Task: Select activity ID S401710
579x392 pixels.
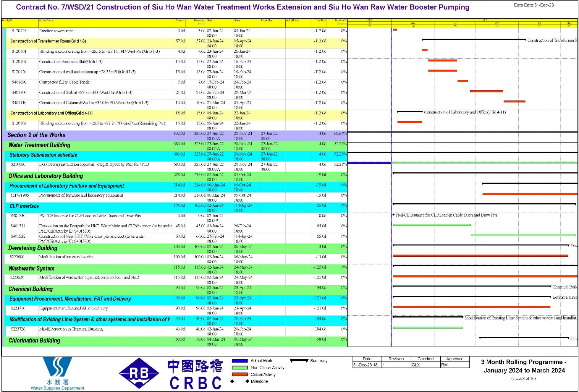Action: coord(19,103)
